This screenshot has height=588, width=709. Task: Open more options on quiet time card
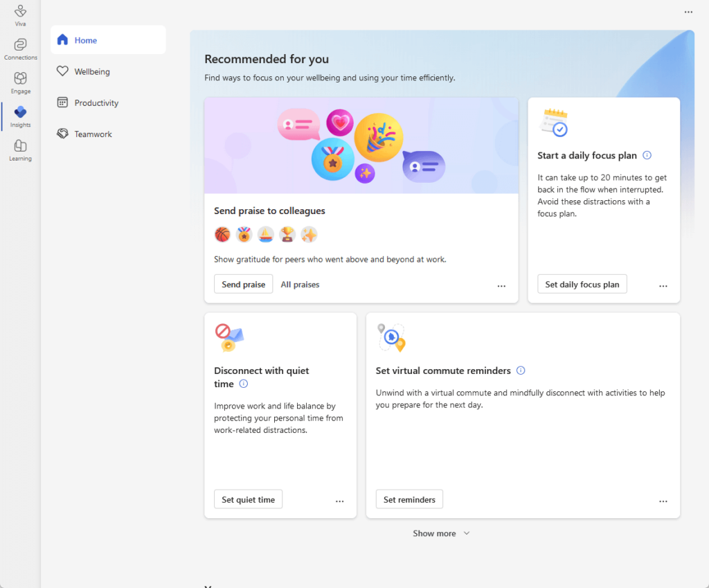coord(339,501)
